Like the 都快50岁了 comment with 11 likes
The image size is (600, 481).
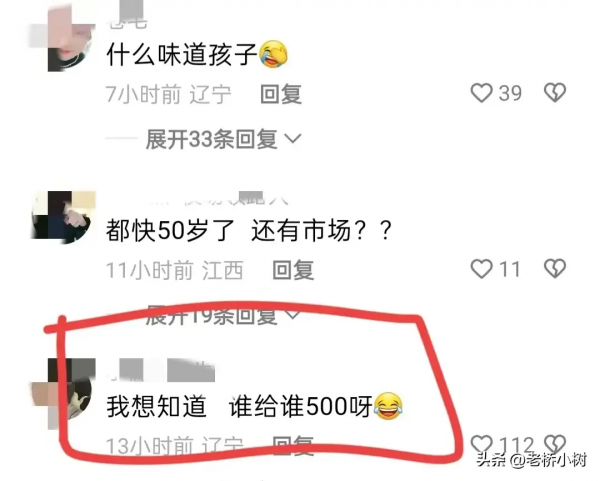[481, 269]
